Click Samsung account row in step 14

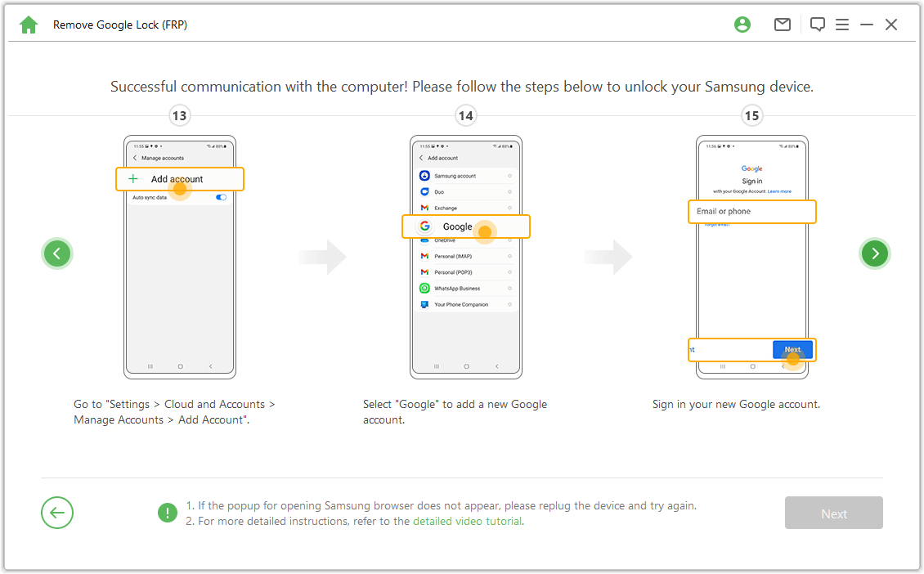click(x=466, y=176)
